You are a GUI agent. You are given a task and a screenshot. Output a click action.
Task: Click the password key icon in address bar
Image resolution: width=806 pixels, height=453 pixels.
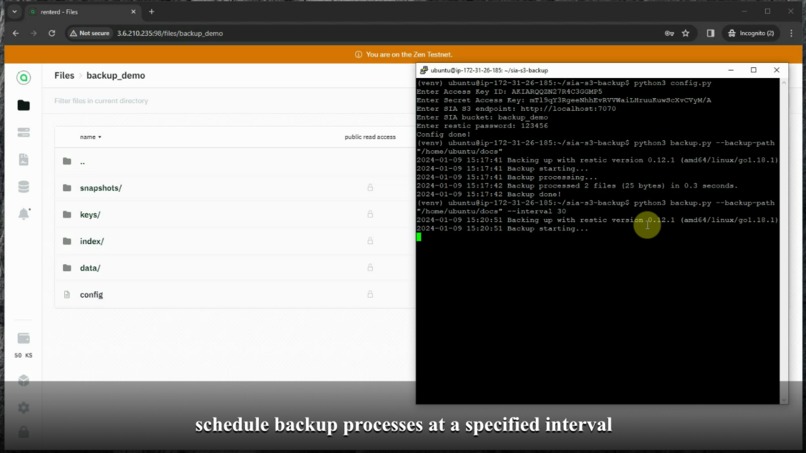pyautogui.click(x=669, y=33)
